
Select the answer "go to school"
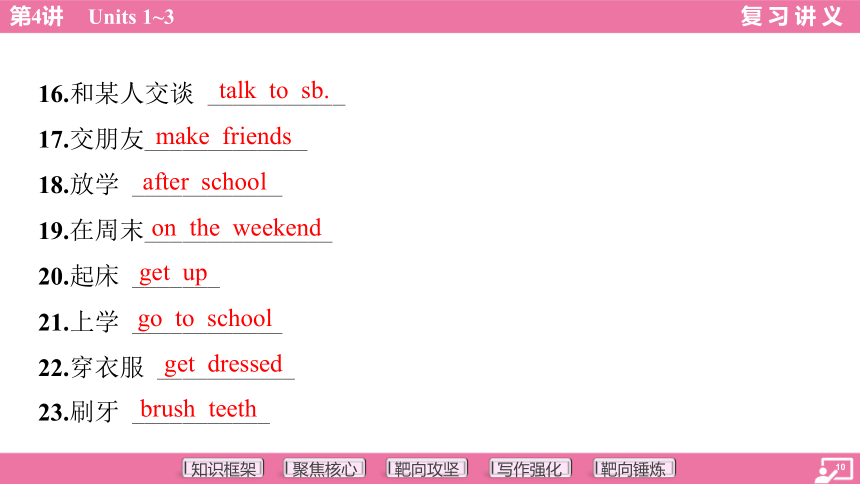pyautogui.click(x=205, y=319)
